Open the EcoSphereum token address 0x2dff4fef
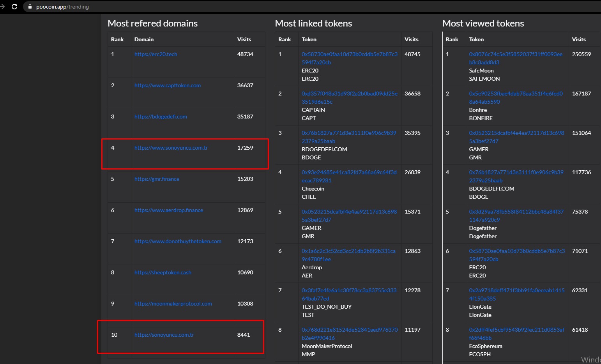 click(x=517, y=334)
